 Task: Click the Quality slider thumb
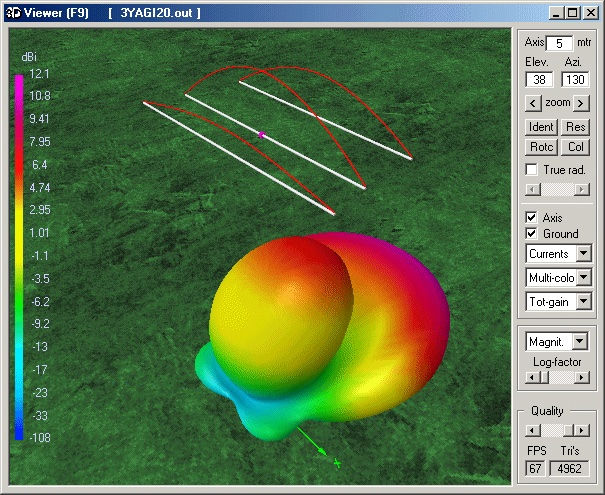(x=568, y=430)
